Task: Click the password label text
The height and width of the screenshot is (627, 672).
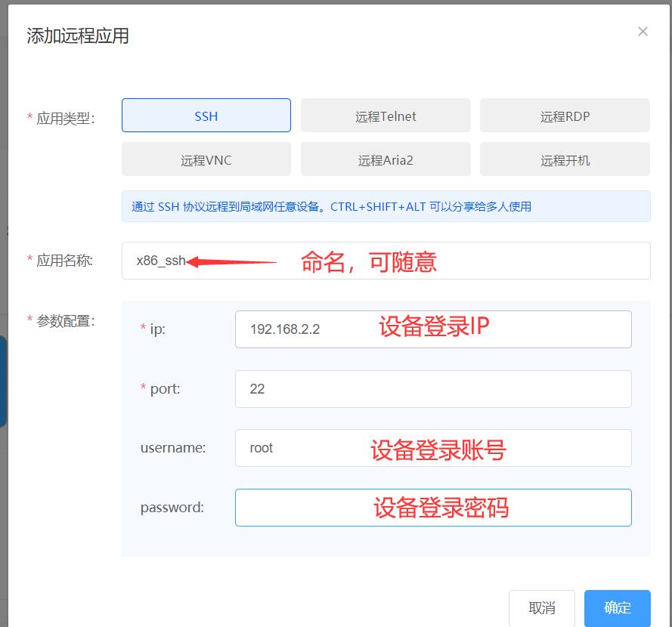Action: 172,508
